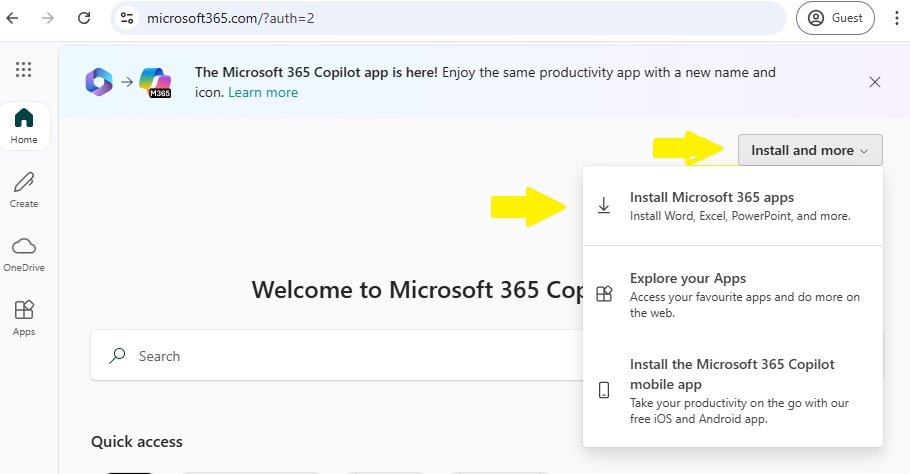This screenshot has height=474, width=910.
Task: Open the app launcher grid icon
Action: [x=23, y=70]
